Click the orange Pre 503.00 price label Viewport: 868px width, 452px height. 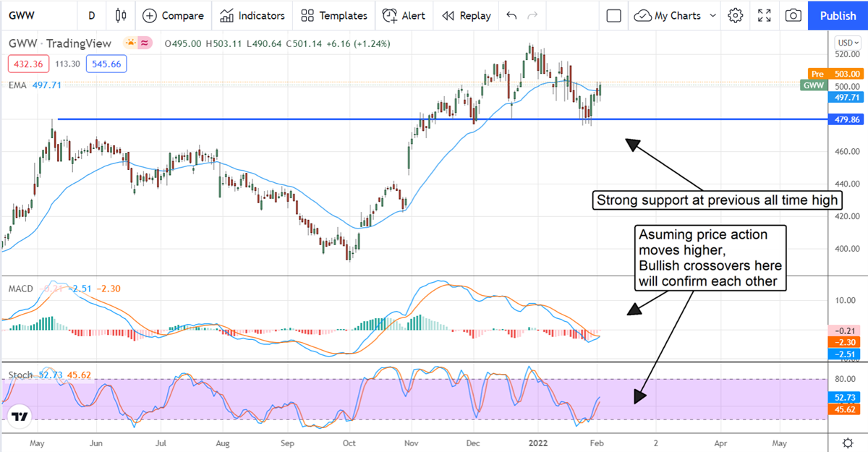836,74
